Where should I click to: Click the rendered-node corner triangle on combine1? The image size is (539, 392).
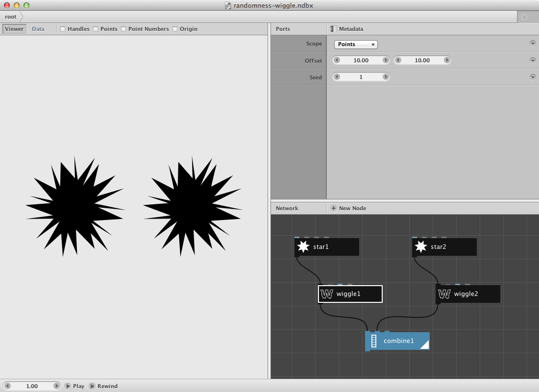(425, 345)
